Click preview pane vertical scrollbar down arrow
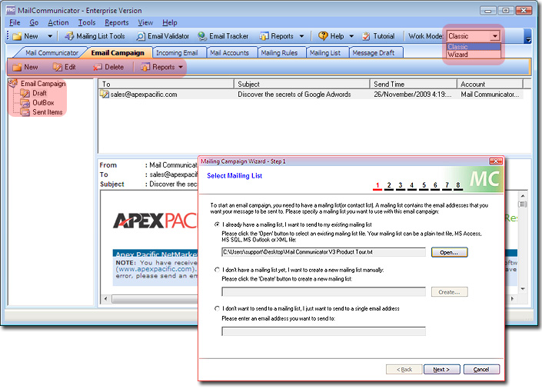 tap(523, 289)
